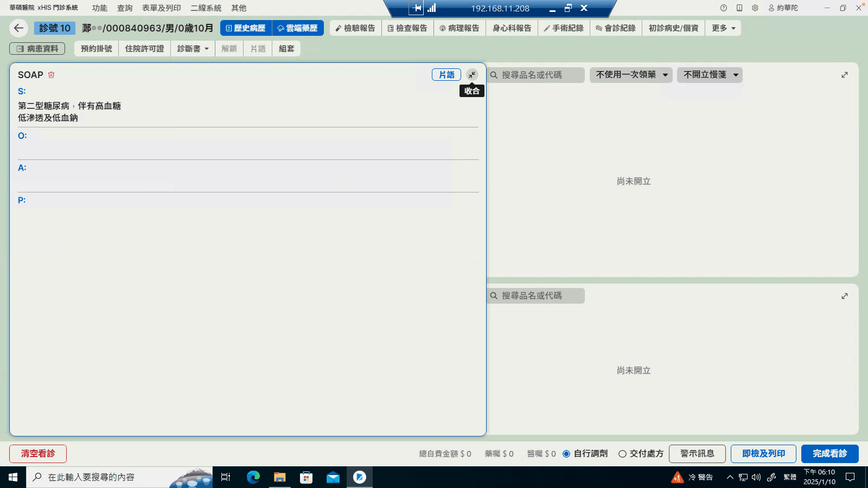Click the 片語 button in SOAP panel
Screen dimensions: 868x488
coord(446,75)
